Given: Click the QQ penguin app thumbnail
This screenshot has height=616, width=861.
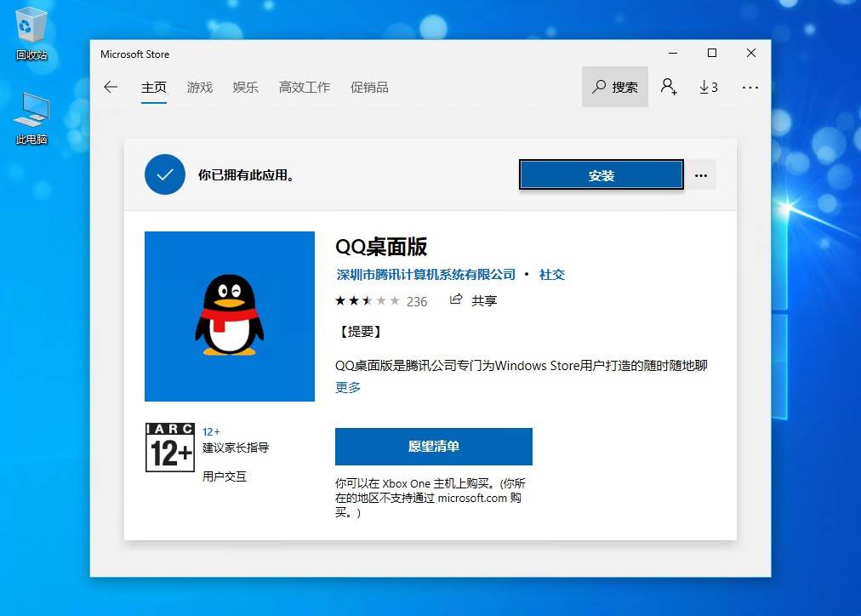Looking at the screenshot, I should point(230,317).
